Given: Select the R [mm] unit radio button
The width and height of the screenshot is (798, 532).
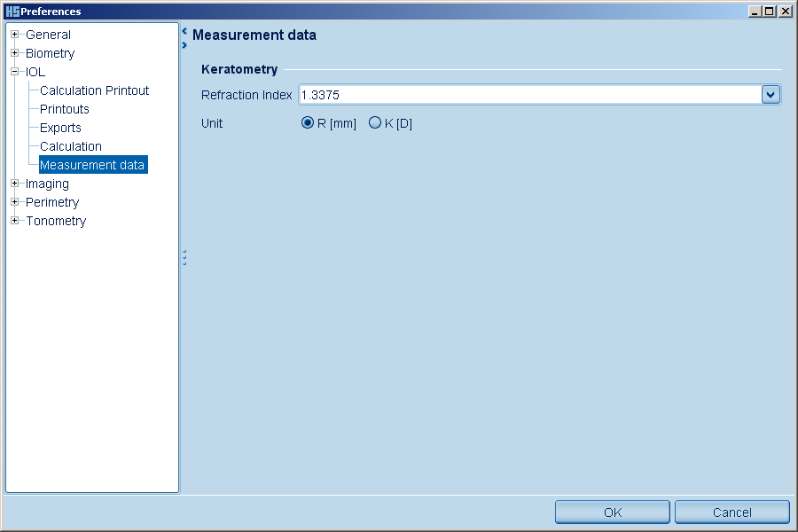Looking at the screenshot, I should pos(308,123).
